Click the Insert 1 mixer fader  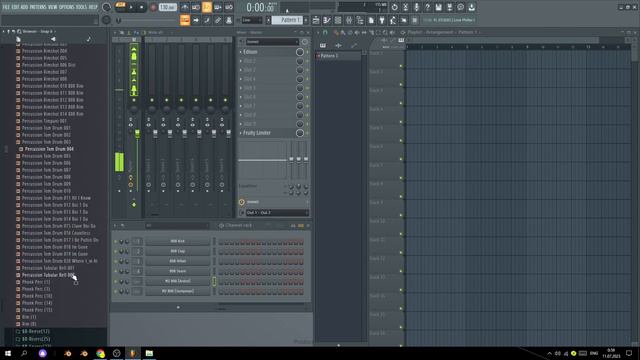click(x=155, y=133)
